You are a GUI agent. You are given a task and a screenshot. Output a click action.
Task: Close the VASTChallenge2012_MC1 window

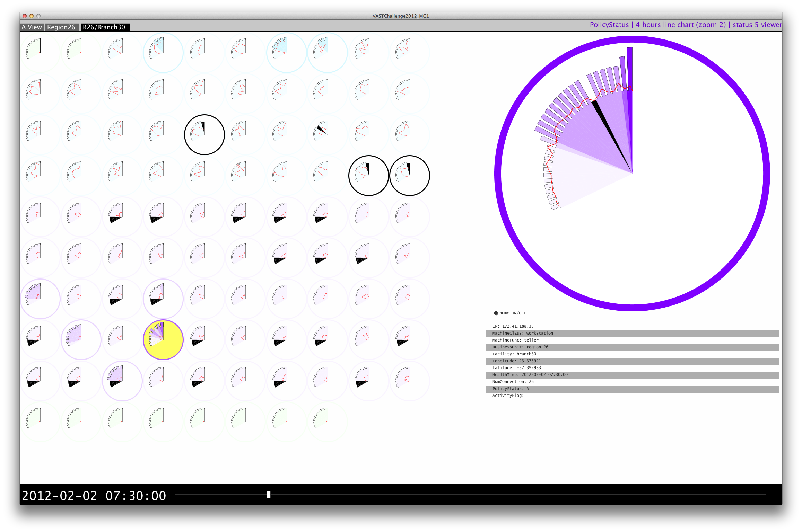pyautogui.click(x=25, y=16)
